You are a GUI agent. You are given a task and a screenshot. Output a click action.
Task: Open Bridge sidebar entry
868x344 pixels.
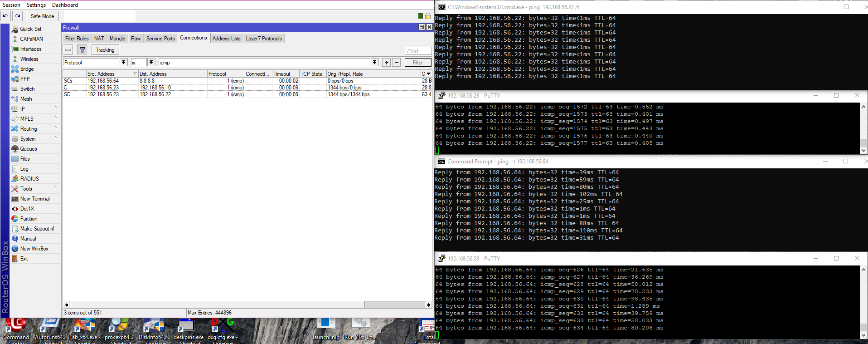(27, 69)
